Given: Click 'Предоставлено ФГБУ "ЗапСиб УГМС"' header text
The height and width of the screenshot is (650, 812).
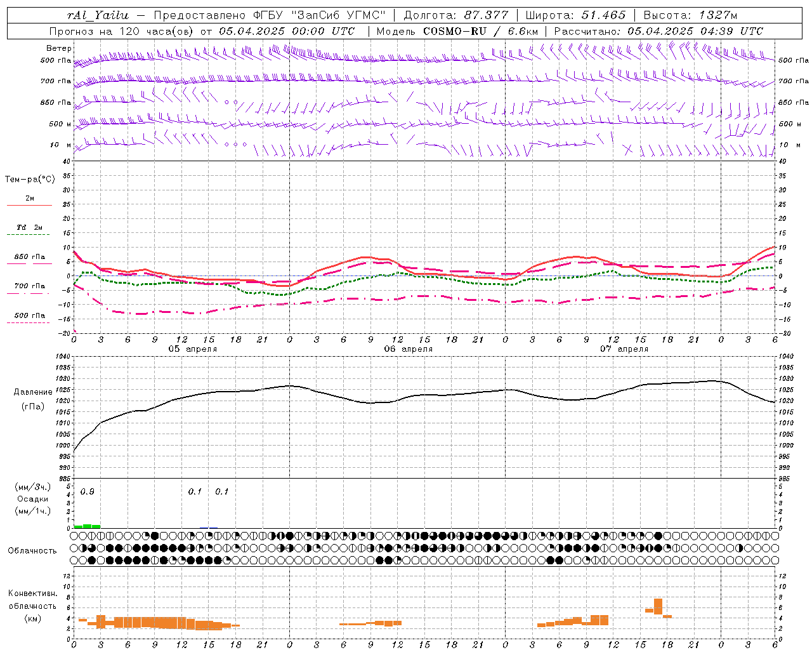Looking at the screenshot, I should (x=270, y=15).
